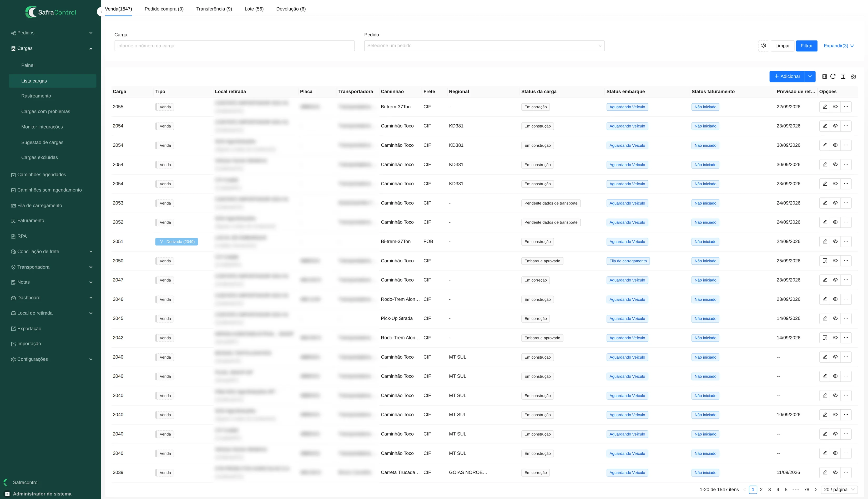Switch to the Lote (56) tab
Viewport: 868px width, 499px height.
[x=254, y=9]
